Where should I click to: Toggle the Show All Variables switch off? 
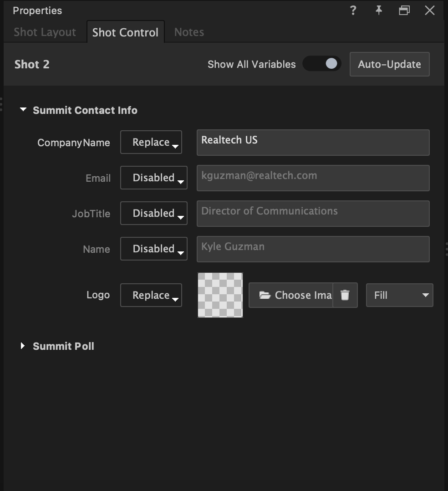point(322,64)
